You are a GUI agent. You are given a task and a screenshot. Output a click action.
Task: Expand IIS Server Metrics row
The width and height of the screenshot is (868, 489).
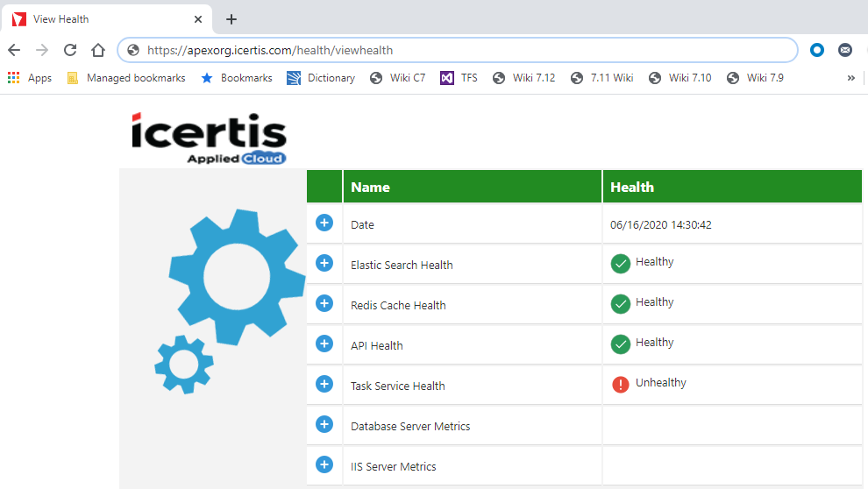(x=324, y=464)
